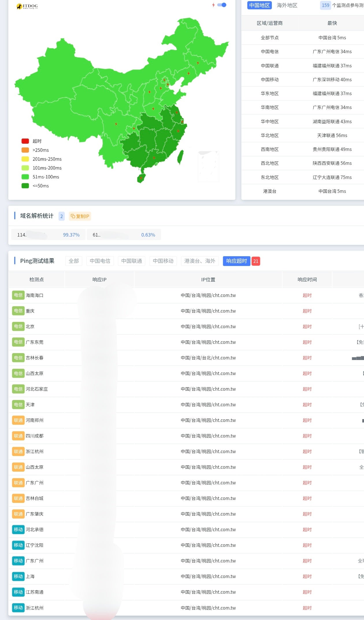Viewport: 364px width, 620px height.
Task: Click the 联通 tag for 广东广州
Action: (18, 483)
